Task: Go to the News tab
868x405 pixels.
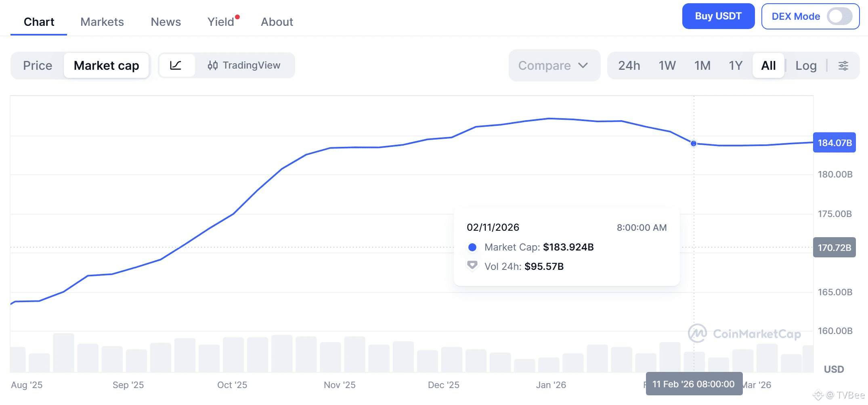Action: point(166,22)
